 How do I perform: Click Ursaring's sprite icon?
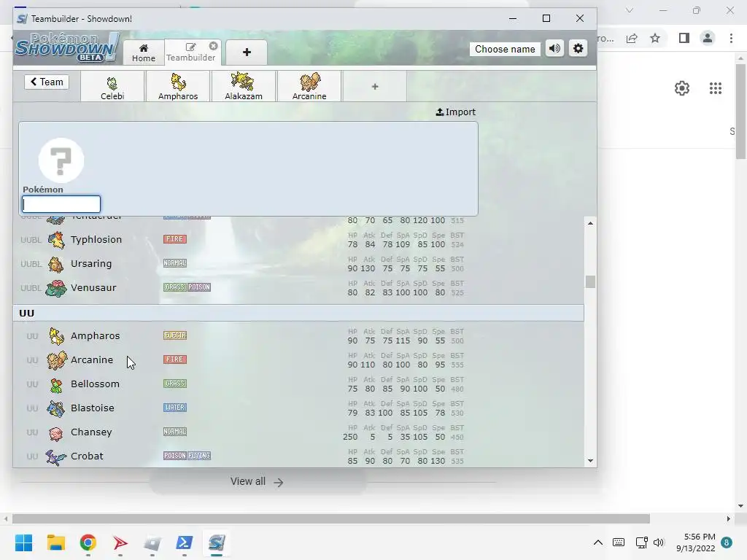tap(56, 264)
